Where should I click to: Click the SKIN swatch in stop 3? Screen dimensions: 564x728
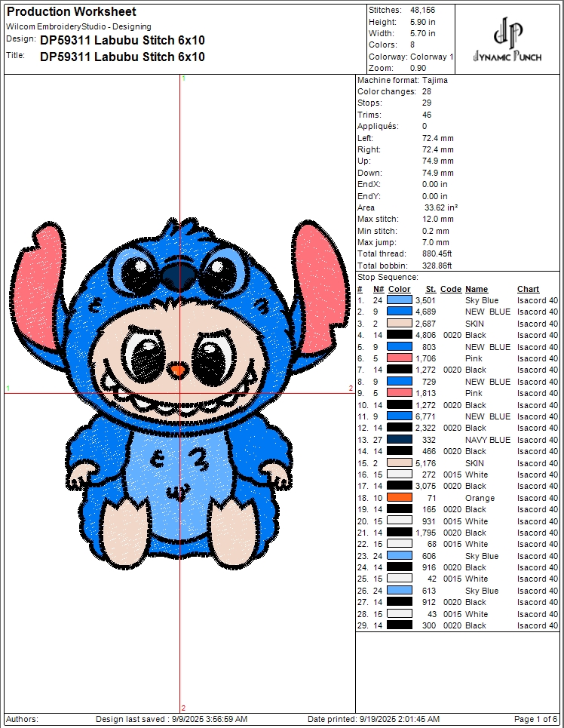tap(399, 324)
